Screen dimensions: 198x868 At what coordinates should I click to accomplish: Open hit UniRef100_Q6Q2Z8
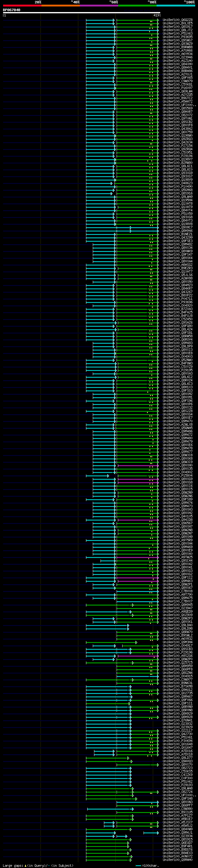click(x=178, y=20)
